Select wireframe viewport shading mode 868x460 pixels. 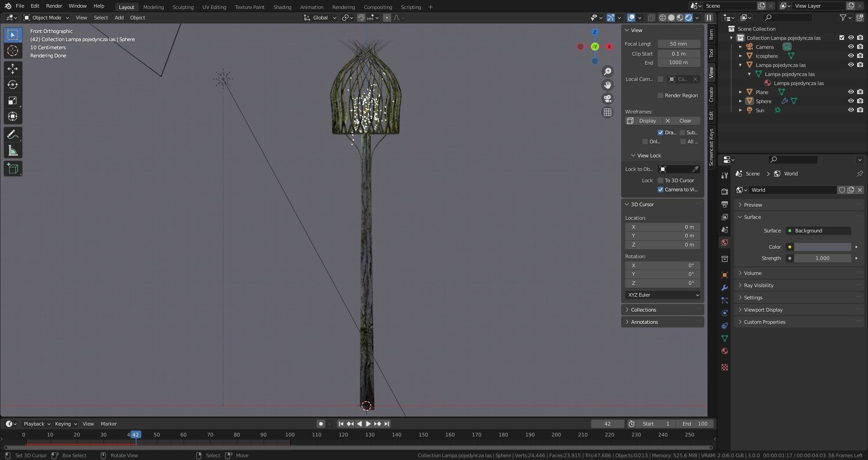click(x=663, y=18)
